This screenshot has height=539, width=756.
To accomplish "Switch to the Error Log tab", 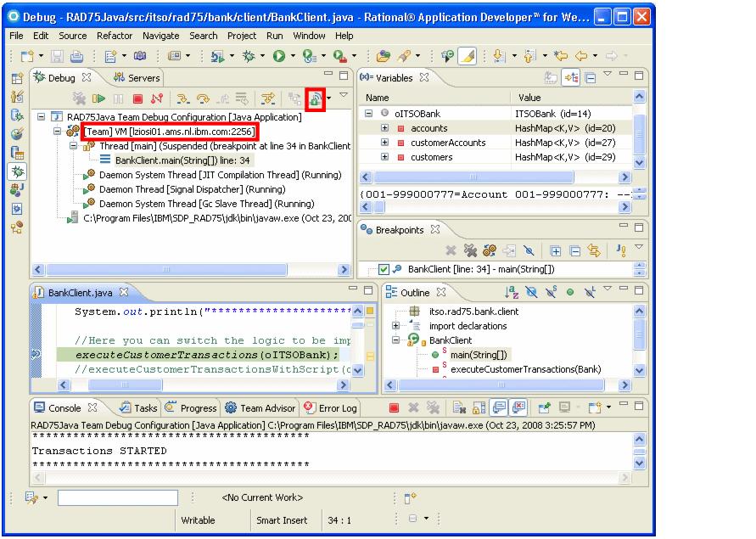I will tap(331, 408).
